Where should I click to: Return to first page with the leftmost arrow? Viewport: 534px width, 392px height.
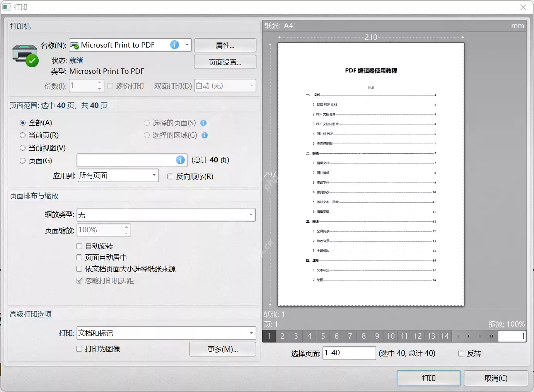coord(480,336)
